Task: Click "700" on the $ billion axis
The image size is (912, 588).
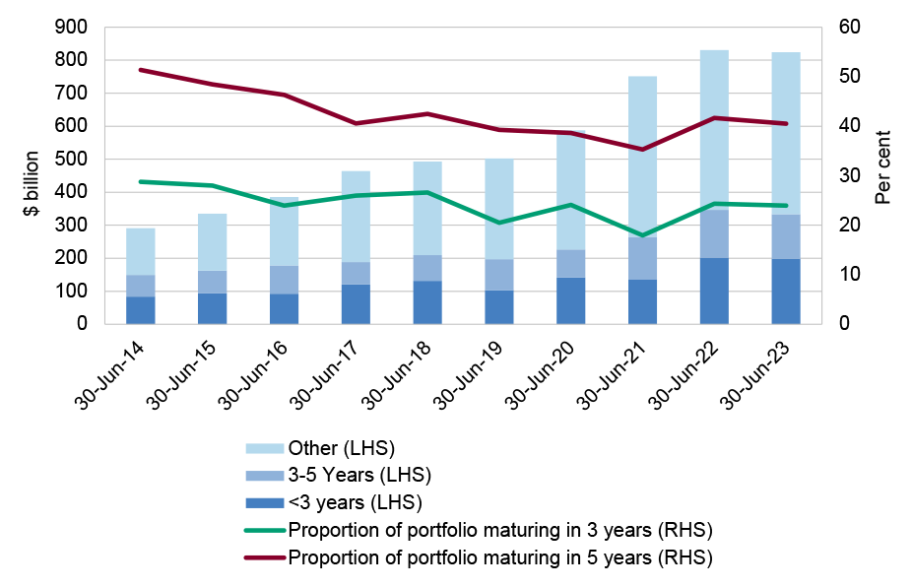Action: point(71,93)
